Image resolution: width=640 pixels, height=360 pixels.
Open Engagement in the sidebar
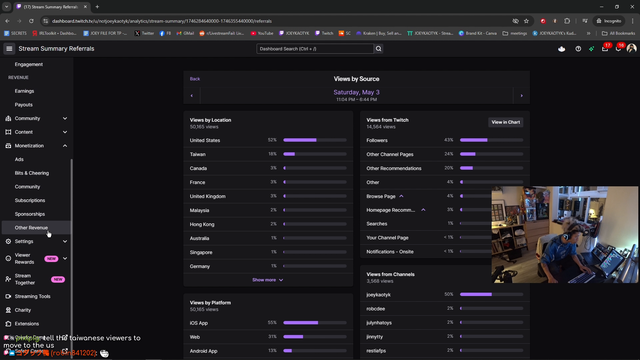tap(29, 64)
